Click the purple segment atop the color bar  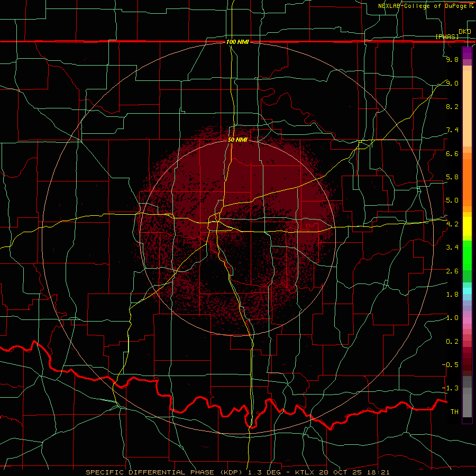pyautogui.click(x=467, y=53)
